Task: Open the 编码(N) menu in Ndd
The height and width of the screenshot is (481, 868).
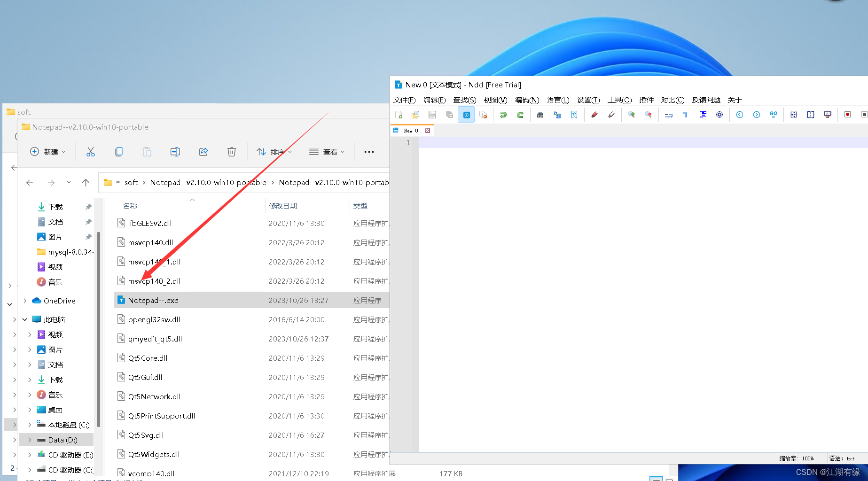Action: pyautogui.click(x=527, y=100)
